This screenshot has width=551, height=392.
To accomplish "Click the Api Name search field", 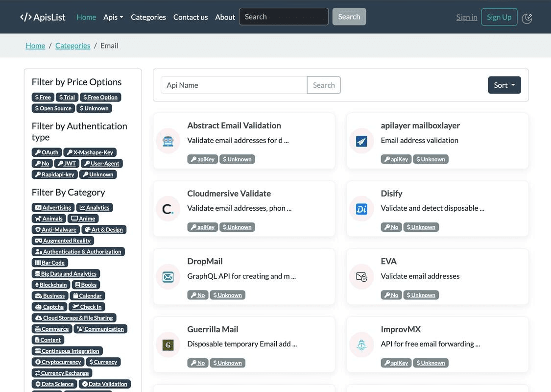I will pyautogui.click(x=234, y=85).
